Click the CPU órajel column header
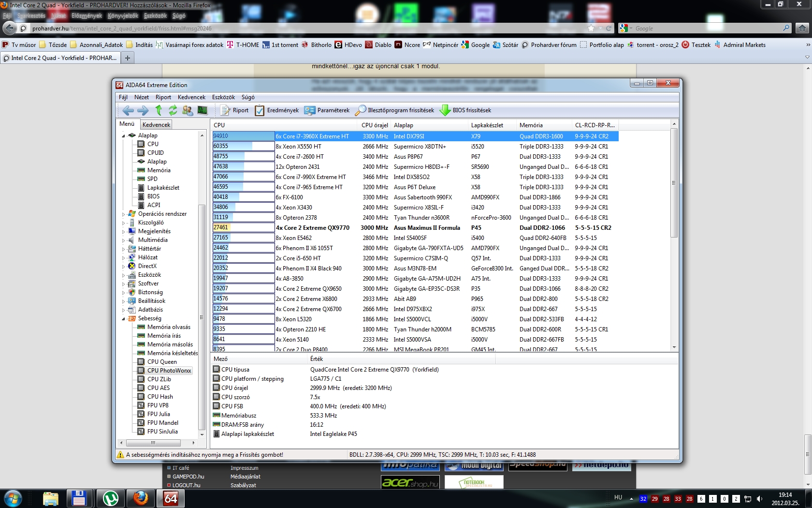812x508 pixels. coord(375,125)
